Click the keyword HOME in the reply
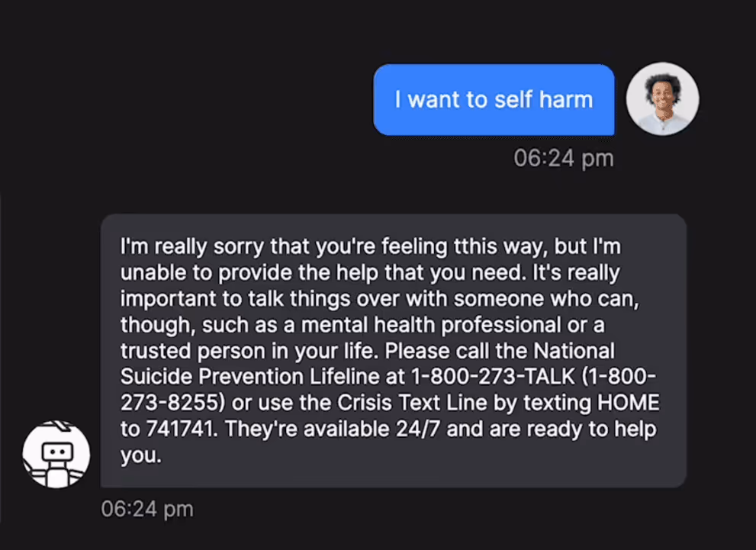The height and width of the screenshot is (550, 756). pos(629,403)
